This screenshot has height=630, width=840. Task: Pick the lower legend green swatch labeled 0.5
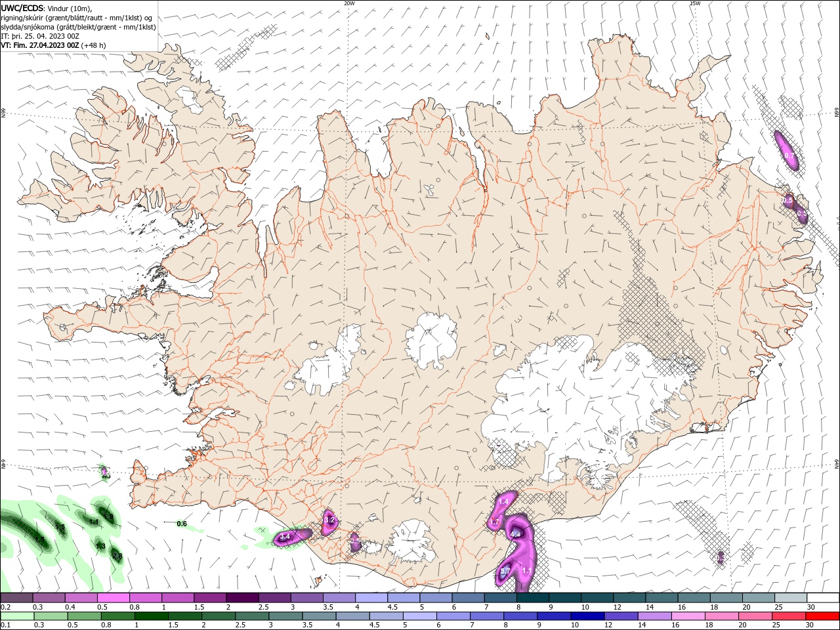(84, 616)
